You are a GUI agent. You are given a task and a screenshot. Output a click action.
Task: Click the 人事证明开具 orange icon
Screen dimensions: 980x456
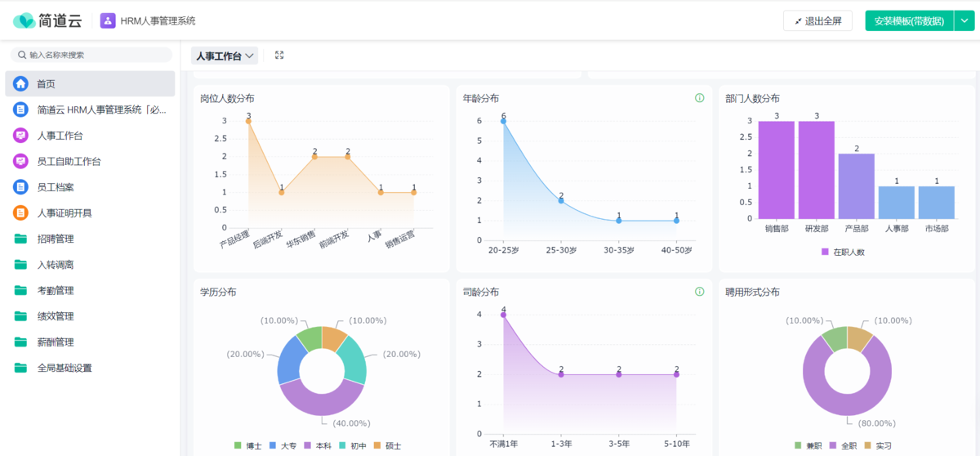point(20,213)
